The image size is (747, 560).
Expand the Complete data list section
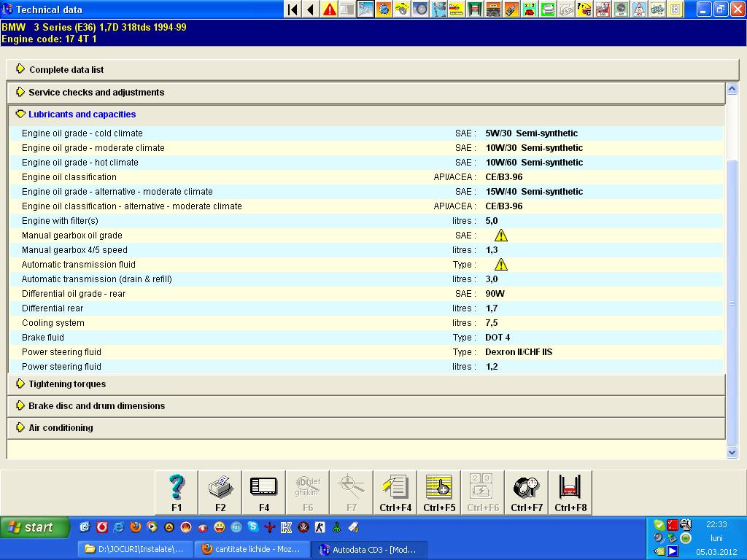click(x=372, y=69)
